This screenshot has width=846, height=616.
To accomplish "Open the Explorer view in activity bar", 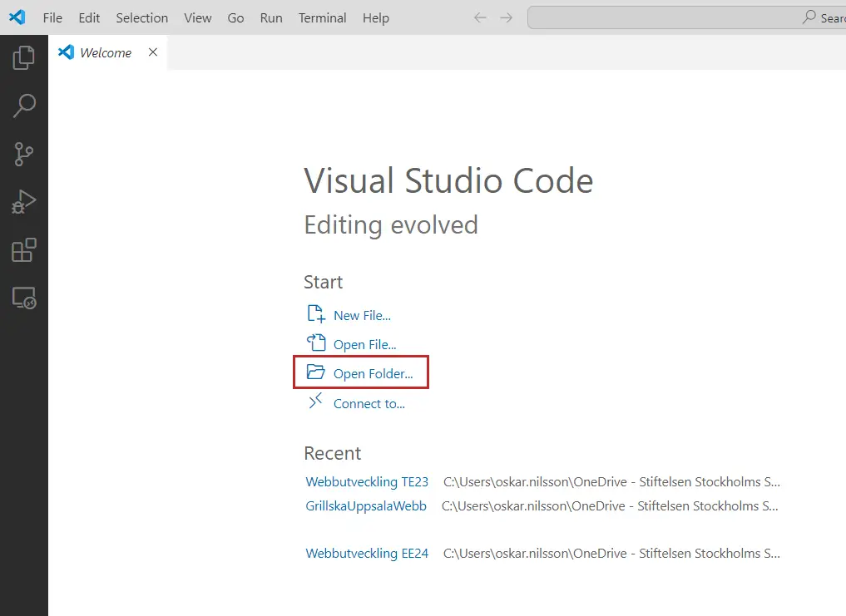I will 24,57.
